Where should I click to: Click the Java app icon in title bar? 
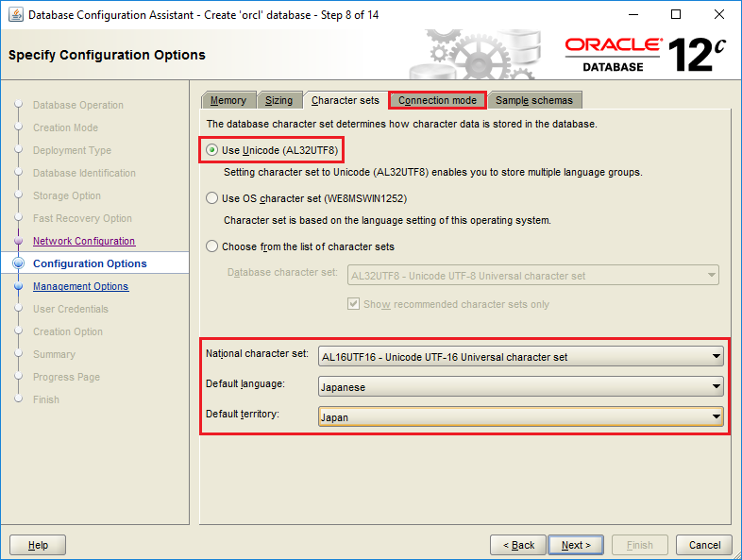point(16,15)
